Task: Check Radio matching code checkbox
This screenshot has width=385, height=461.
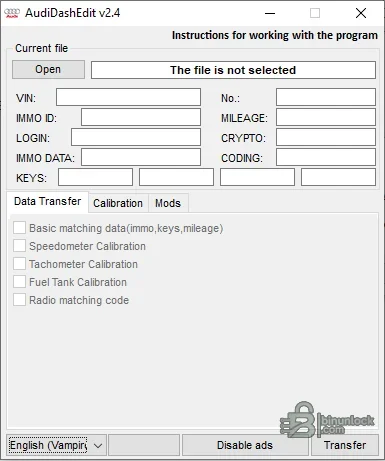Action: [x=19, y=300]
